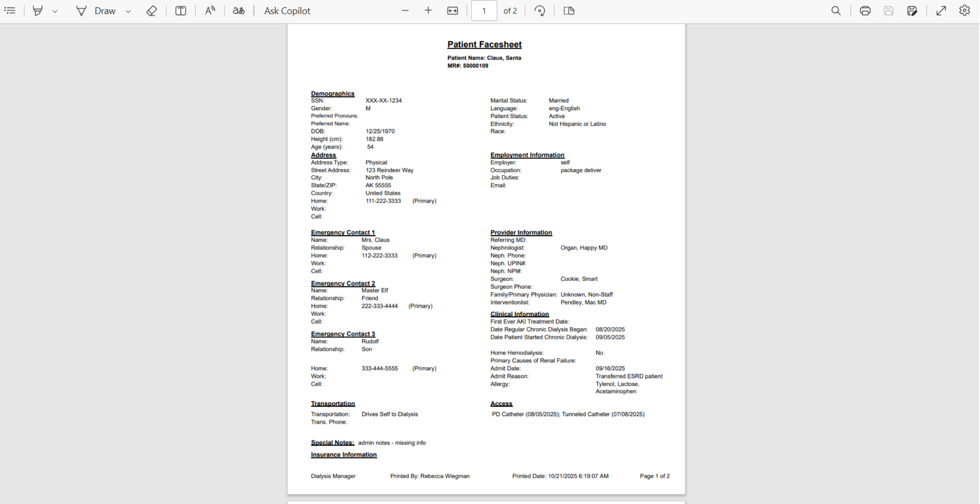980x504 pixels.
Task: Click Transferred ESRD patient admit reason
Action: pyautogui.click(x=629, y=376)
